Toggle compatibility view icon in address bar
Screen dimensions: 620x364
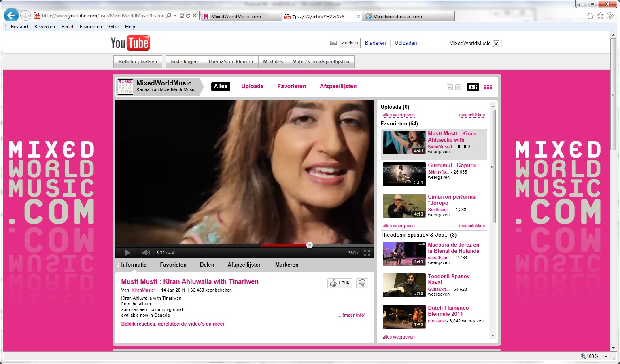point(182,16)
